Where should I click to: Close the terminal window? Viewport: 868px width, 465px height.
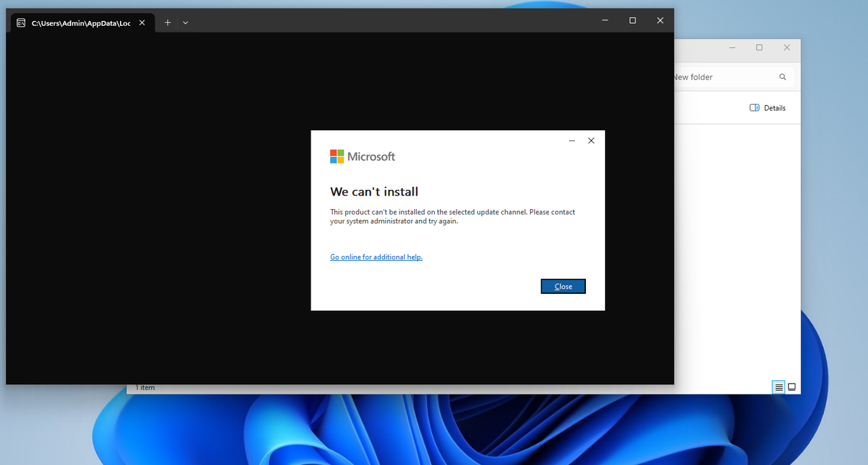click(x=660, y=20)
